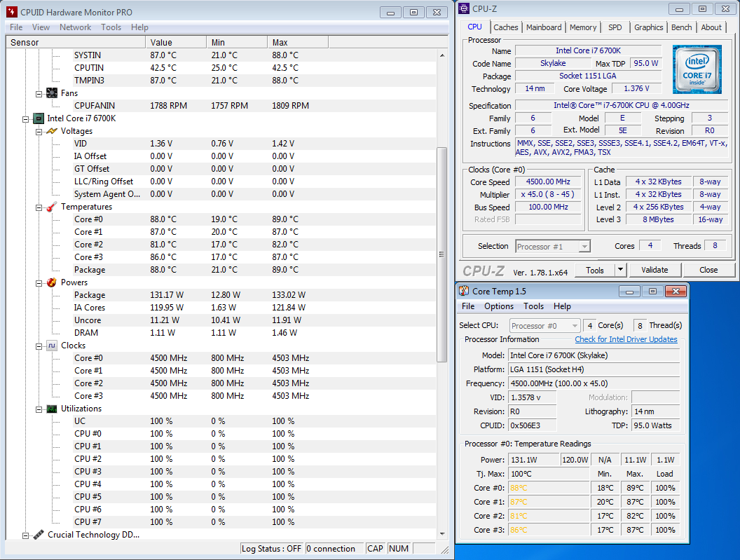Click the Temperatures thermometer icon
This screenshot has width=740, height=560.
point(52,207)
